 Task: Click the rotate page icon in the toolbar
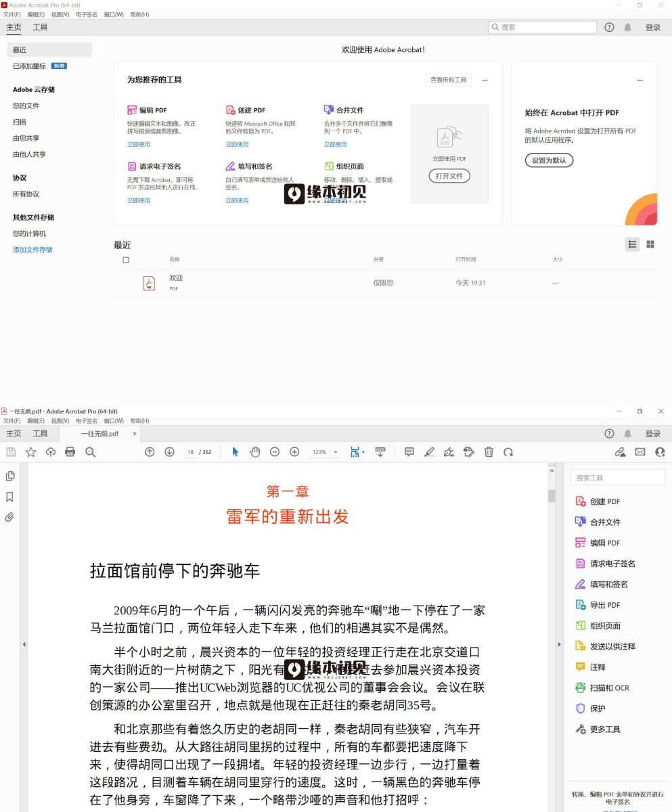(x=508, y=452)
